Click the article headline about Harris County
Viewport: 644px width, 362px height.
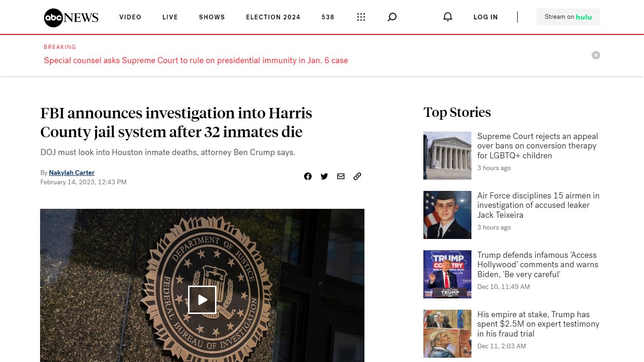[176, 123]
